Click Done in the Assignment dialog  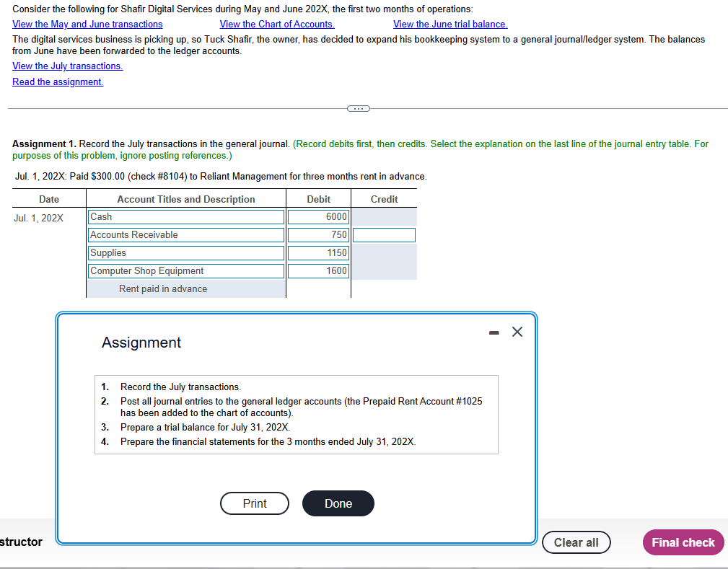pyautogui.click(x=338, y=503)
